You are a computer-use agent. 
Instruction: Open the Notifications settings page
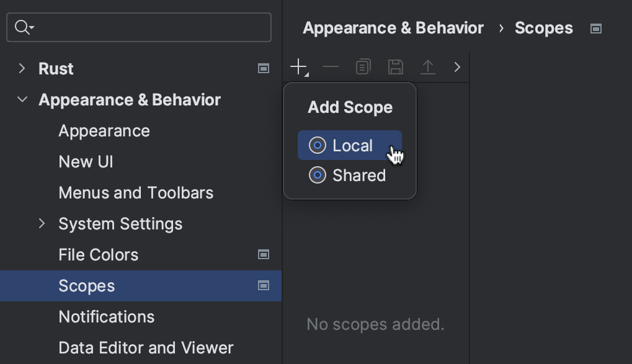point(106,317)
